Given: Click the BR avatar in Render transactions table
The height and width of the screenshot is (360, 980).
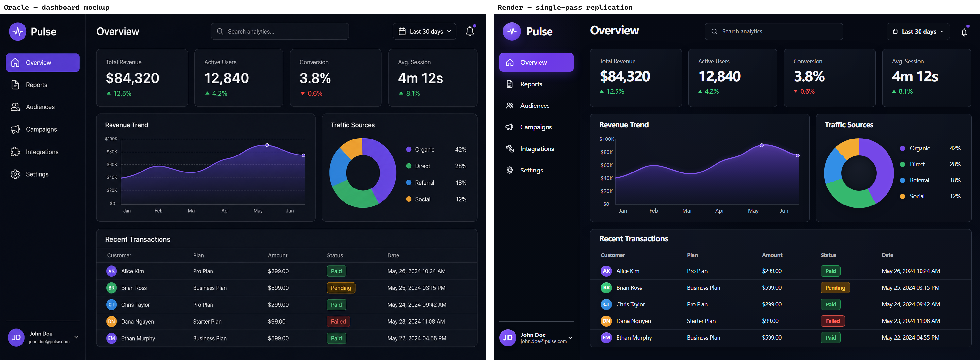Looking at the screenshot, I should click(606, 288).
